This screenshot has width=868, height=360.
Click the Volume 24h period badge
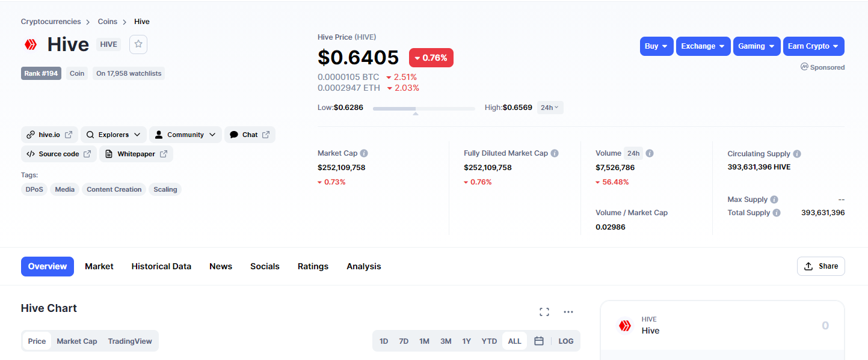pyautogui.click(x=633, y=153)
